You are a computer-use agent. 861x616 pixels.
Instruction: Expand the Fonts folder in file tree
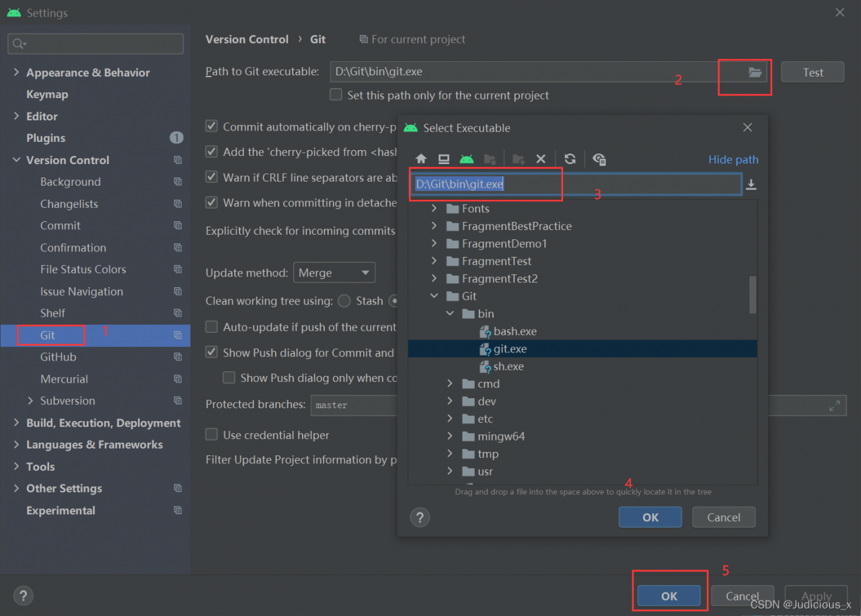(x=434, y=208)
